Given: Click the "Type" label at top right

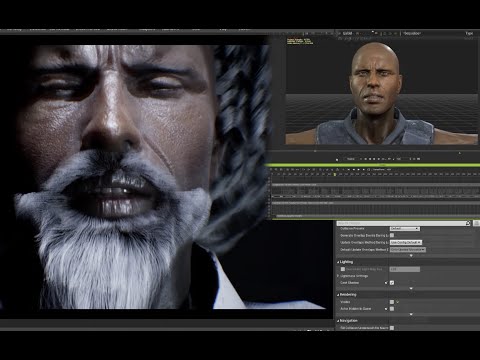Looking at the screenshot, I should coord(469,33).
